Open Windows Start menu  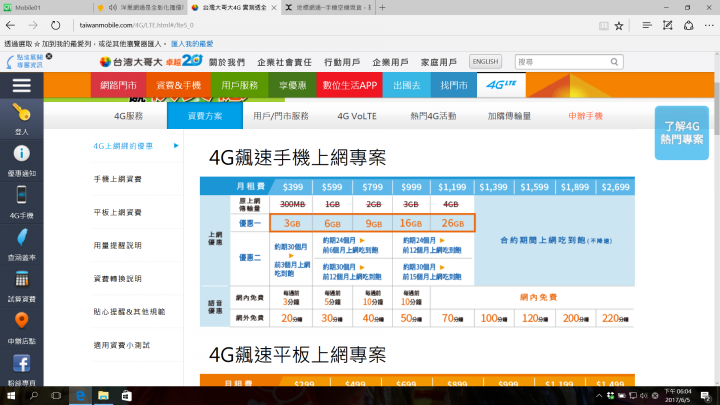coord(11,395)
